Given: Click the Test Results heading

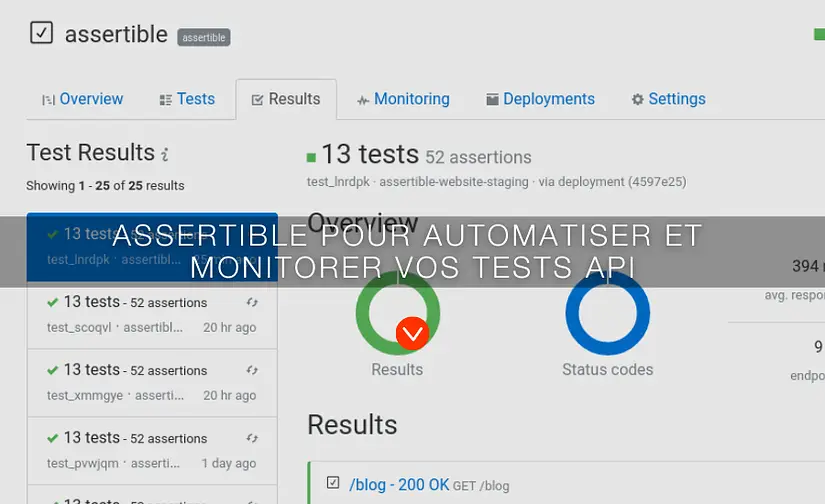Looking at the screenshot, I should [x=90, y=153].
